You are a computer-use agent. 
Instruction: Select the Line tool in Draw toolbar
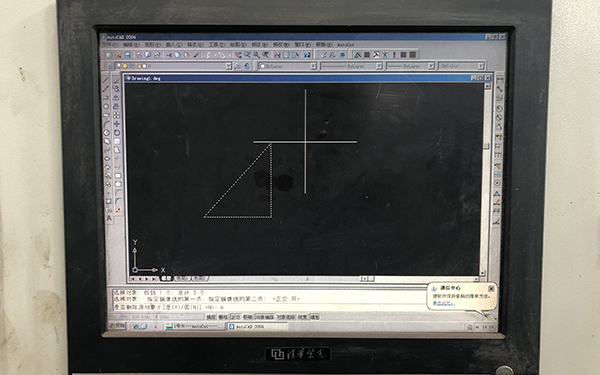coord(106,80)
